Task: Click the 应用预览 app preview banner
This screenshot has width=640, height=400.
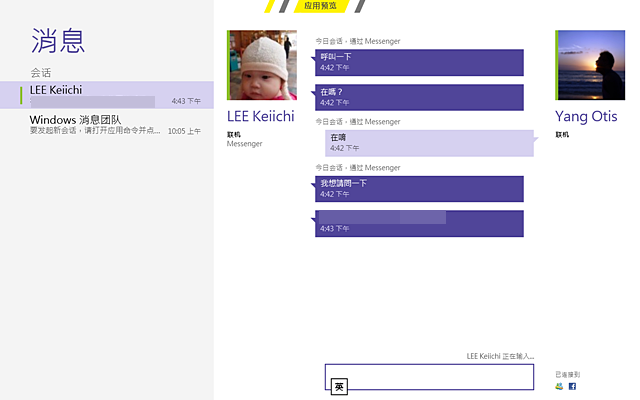Action: click(321, 6)
